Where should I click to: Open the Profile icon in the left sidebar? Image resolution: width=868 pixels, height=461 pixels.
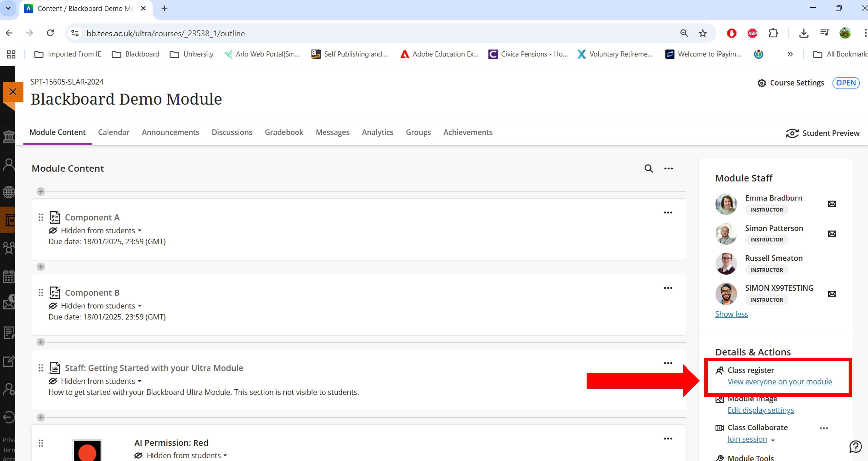(x=8, y=165)
